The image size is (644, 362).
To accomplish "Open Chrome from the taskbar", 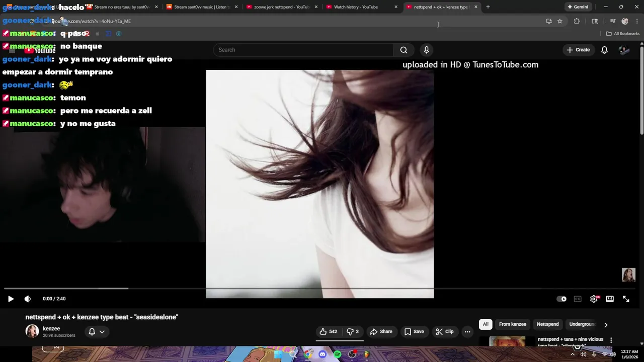I will point(308,354).
